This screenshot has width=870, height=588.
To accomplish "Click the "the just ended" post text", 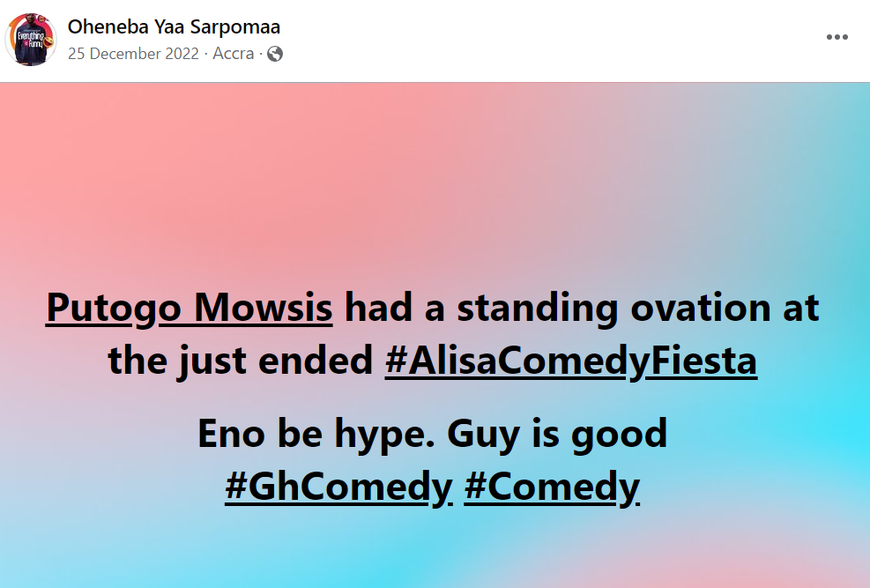I will coord(242,361).
